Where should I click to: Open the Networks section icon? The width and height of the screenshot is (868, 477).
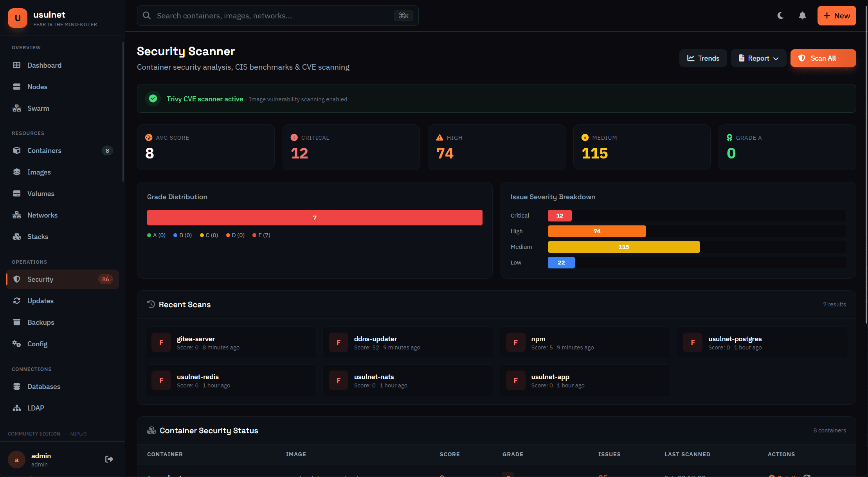[x=17, y=215]
